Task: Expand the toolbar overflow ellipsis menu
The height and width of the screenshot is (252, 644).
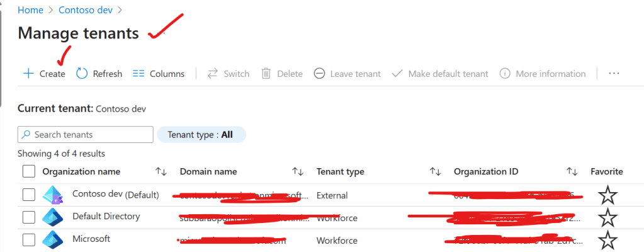Action: coord(614,74)
